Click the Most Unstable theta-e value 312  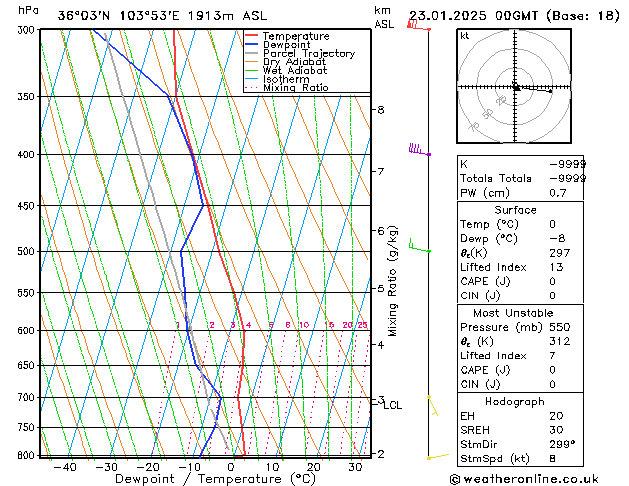pos(560,341)
